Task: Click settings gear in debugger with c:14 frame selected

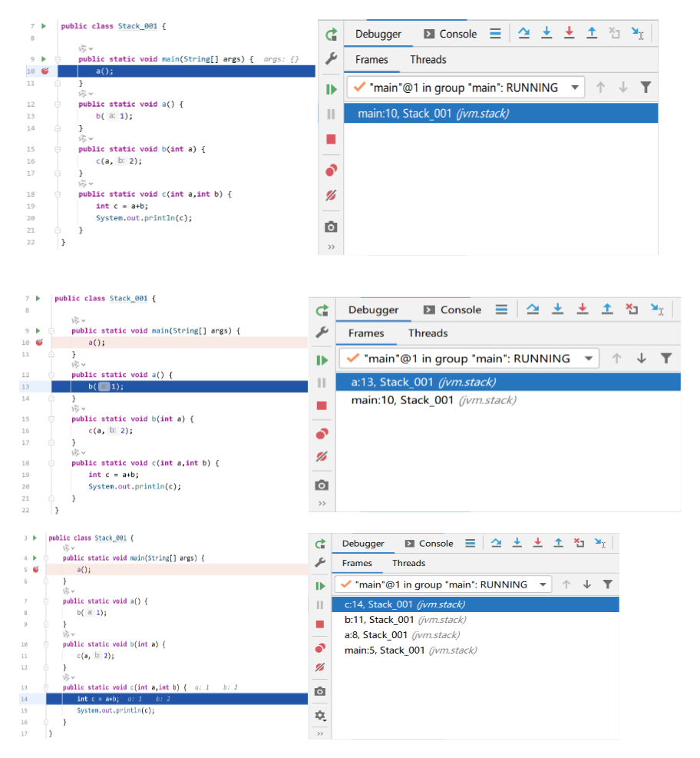Action: coord(320,715)
